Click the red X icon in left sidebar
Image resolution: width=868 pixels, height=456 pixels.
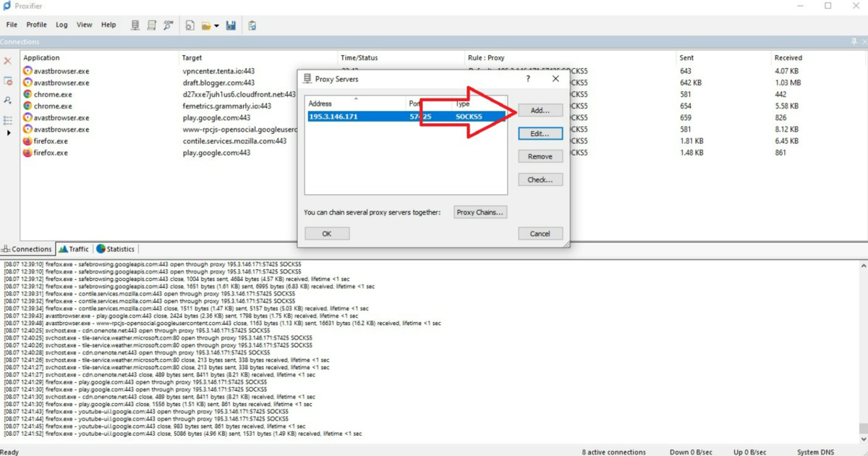pos(8,61)
